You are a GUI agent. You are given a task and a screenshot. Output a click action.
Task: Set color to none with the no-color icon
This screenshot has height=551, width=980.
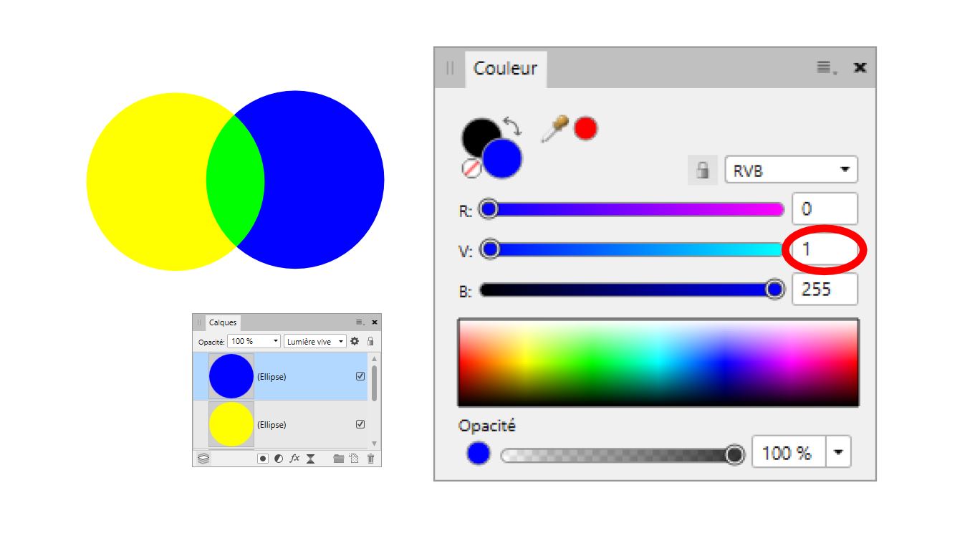pos(471,168)
